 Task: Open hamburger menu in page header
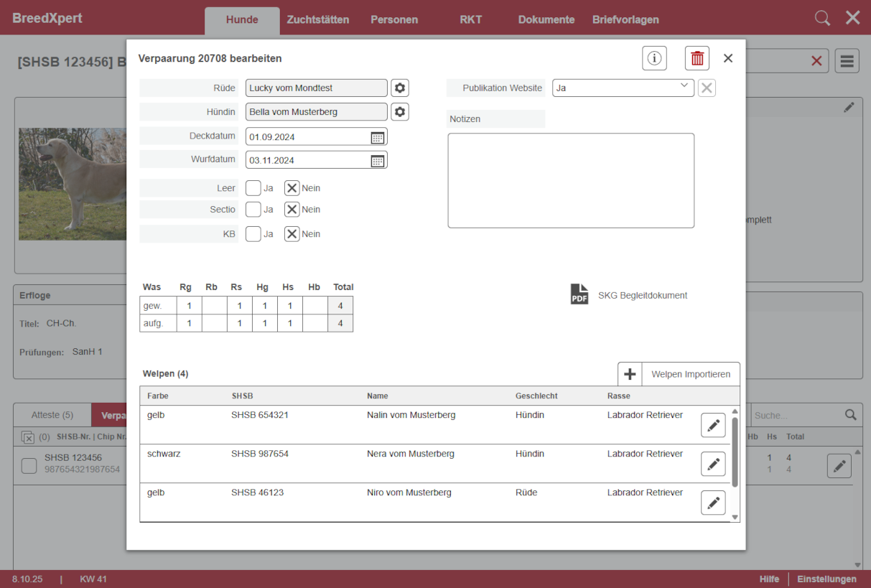pyautogui.click(x=847, y=61)
